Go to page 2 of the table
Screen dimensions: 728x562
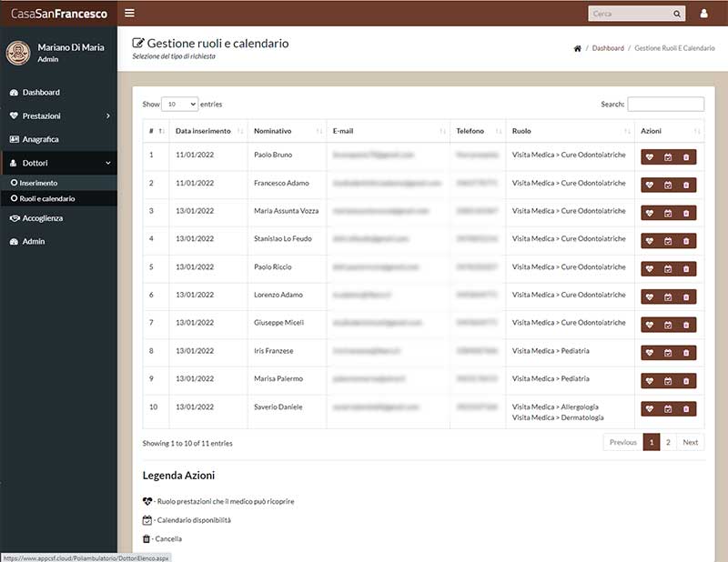pyautogui.click(x=668, y=442)
